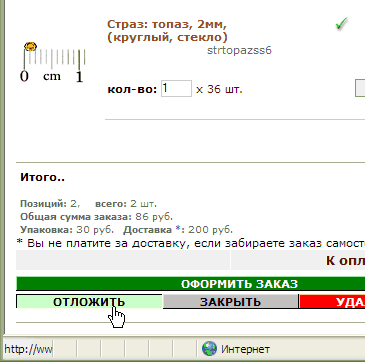The height and width of the screenshot is (362, 365).
Task: Click the green checkmark icon beside the product
Action: coord(341,24)
